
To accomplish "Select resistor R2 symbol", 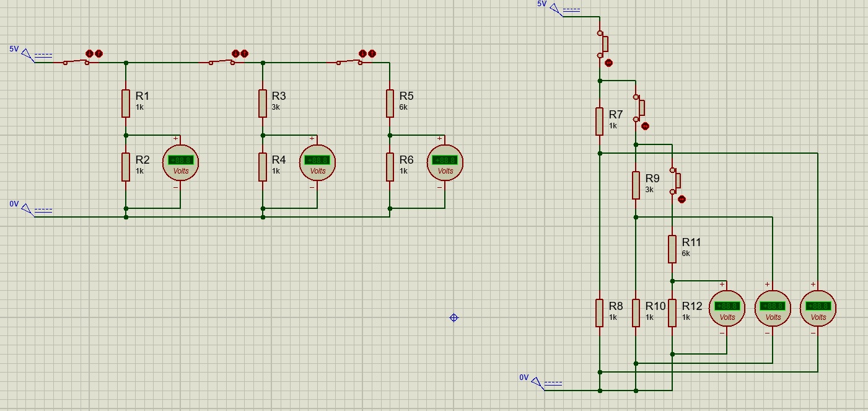I will [126, 167].
